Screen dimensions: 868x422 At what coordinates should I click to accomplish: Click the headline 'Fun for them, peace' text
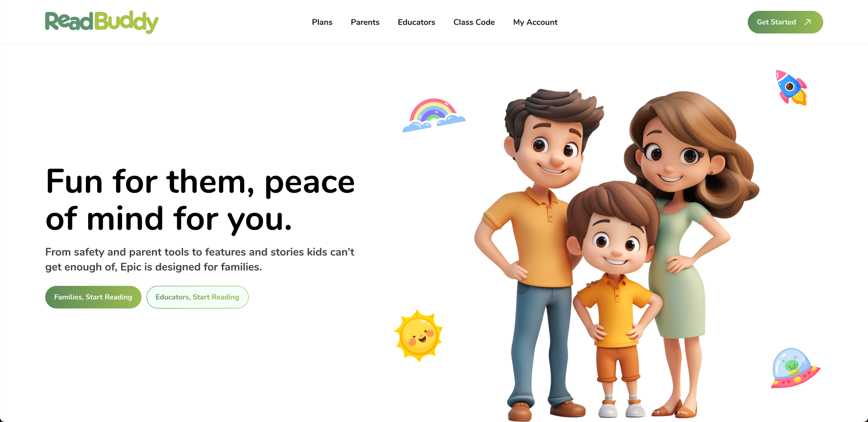tap(200, 182)
